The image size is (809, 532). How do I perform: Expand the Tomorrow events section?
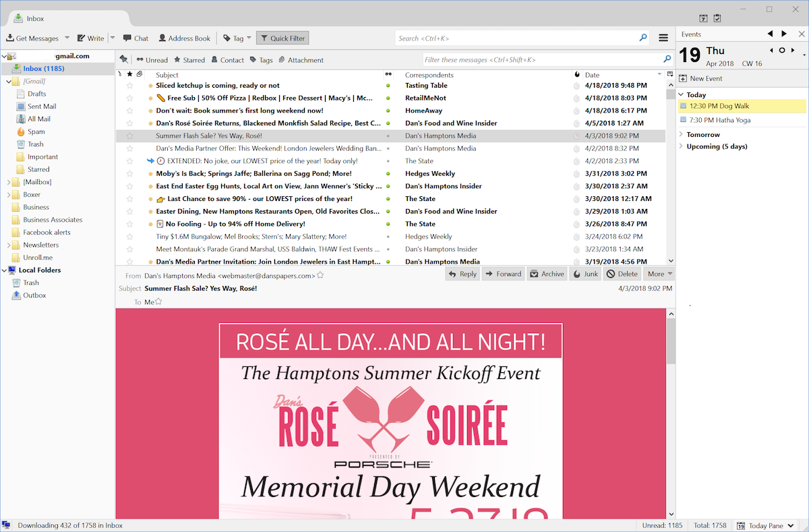pos(681,135)
